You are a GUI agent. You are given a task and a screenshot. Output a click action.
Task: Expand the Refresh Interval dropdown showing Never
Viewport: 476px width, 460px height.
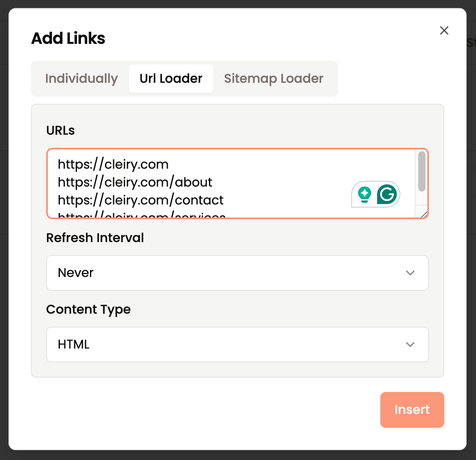pos(238,273)
